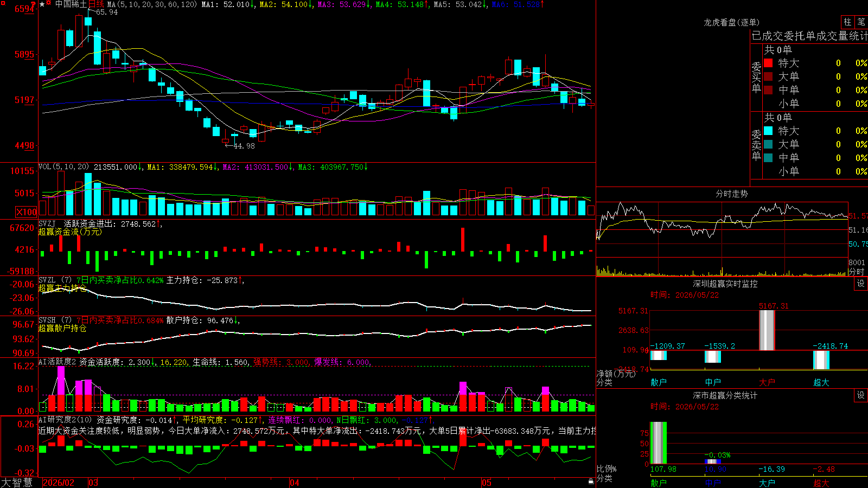Click the 日线 period selector label
The image size is (868, 488).
[x=97, y=4]
